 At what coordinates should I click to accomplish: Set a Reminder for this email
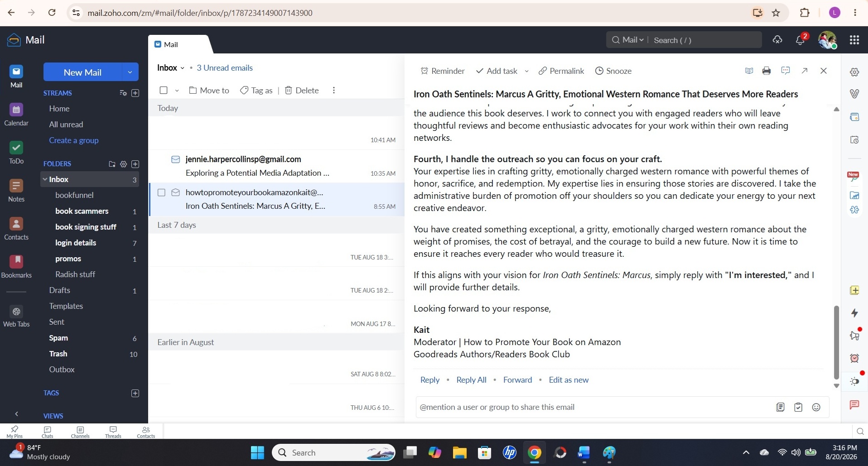[x=443, y=71]
